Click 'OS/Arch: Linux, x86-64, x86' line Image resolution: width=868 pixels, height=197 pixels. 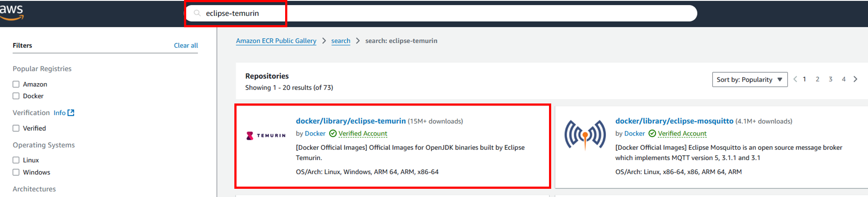pos(678,172)
